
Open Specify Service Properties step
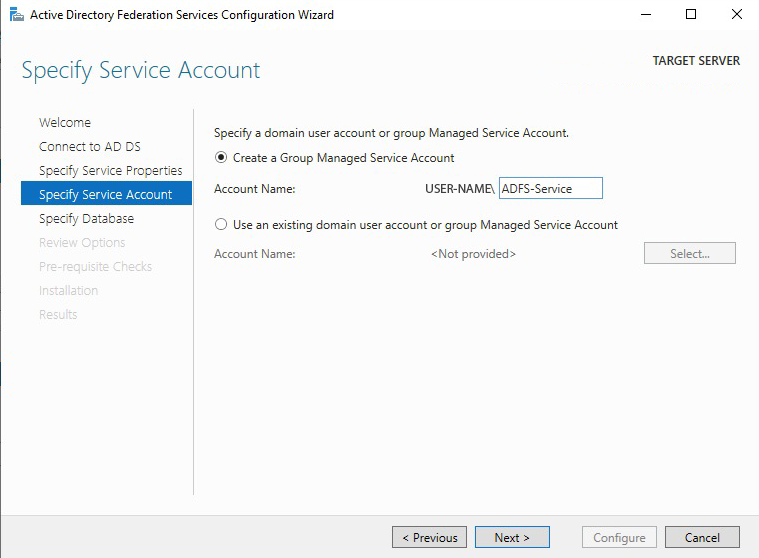[x=110, y=171]
